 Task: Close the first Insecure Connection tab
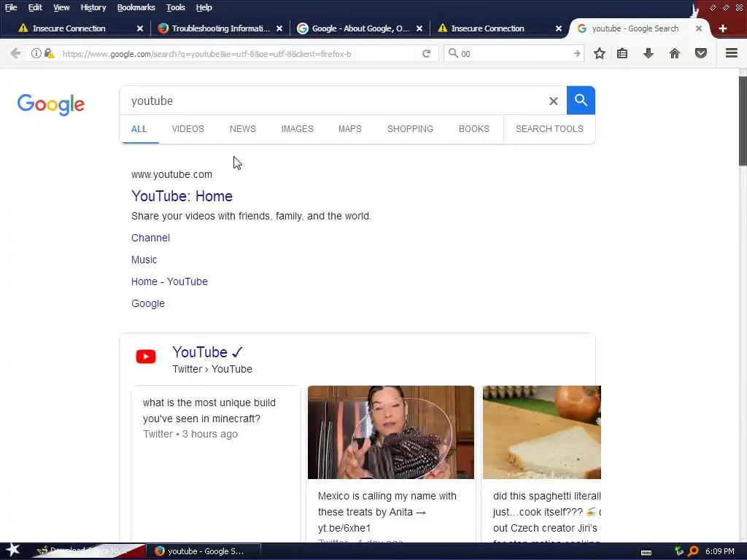(139, 28)
